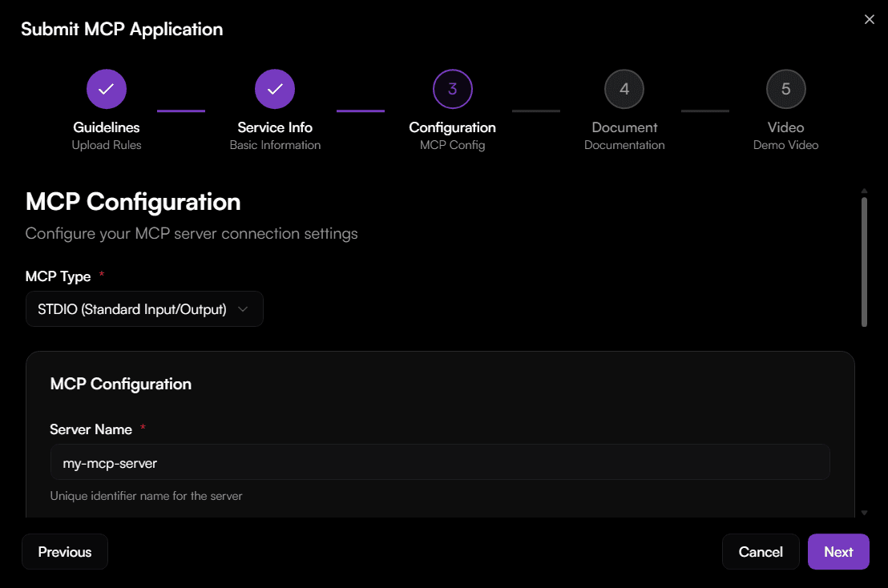The width and height of the screenshot is (888, 588).
Task: Click the Guidelines step label
Action: (x=107, y=127)
